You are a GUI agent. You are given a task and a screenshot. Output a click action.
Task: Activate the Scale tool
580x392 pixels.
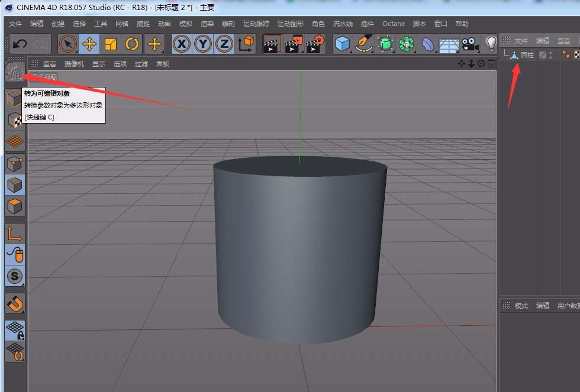(x=111, y=44)
